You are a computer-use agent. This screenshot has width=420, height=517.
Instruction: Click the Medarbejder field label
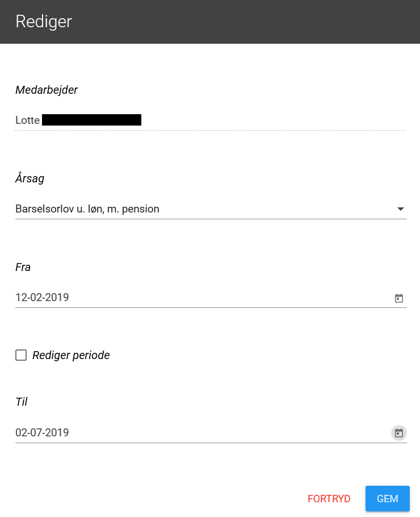tap(47, 90)
